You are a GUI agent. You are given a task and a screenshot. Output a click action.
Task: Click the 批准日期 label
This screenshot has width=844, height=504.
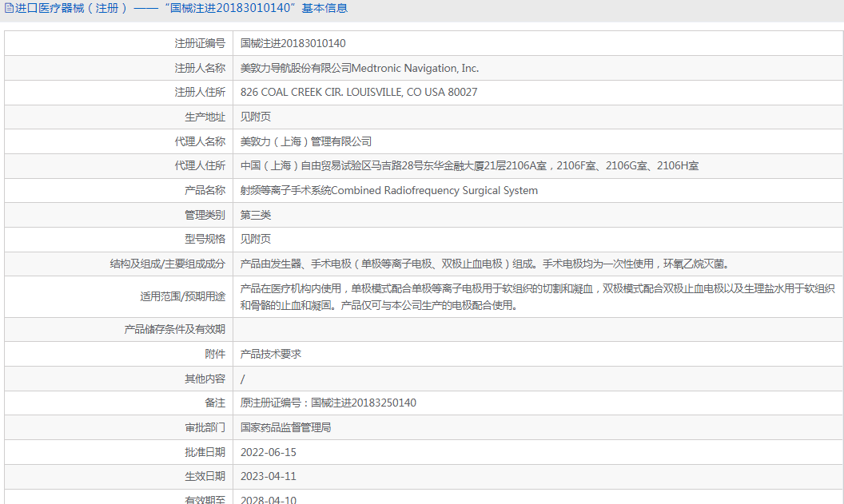(x=205, y=452)
